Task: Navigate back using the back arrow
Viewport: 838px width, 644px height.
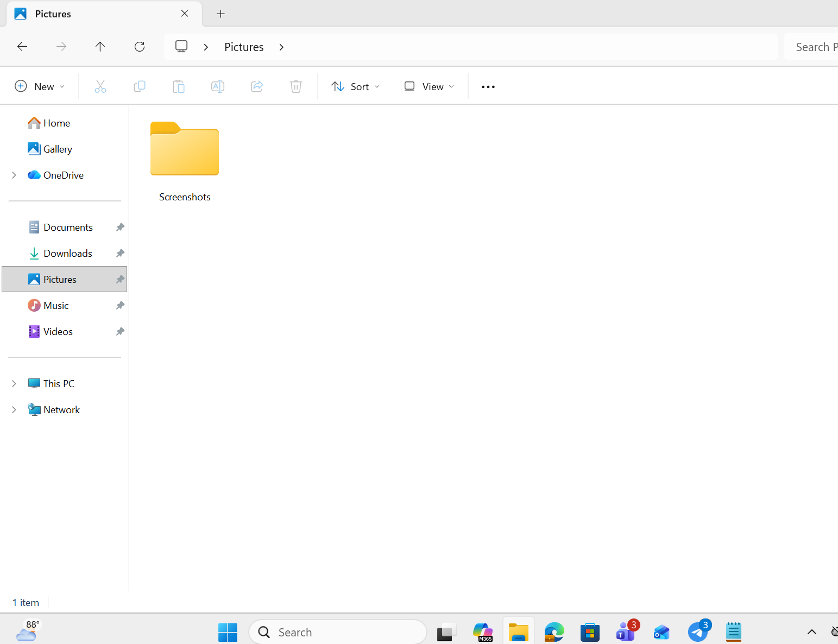Action: 22,47
